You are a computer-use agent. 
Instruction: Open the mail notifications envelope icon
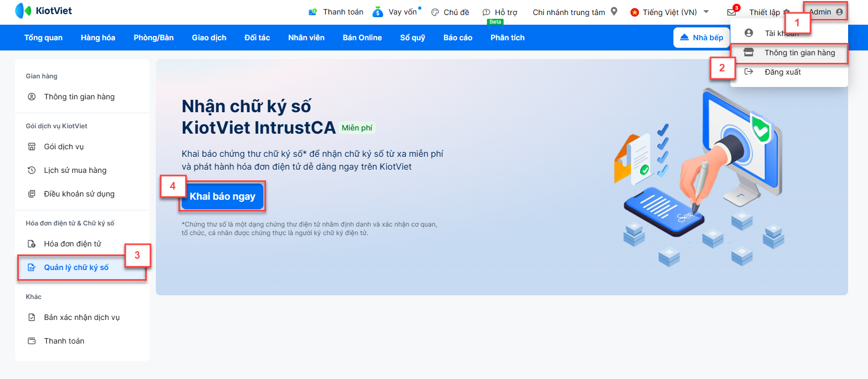(x=731, y=12)
